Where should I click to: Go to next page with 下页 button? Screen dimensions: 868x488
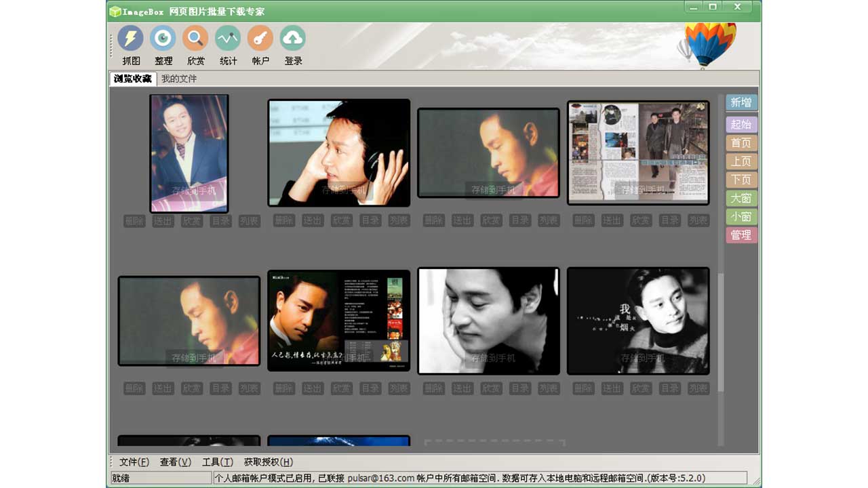pos(741,180)
